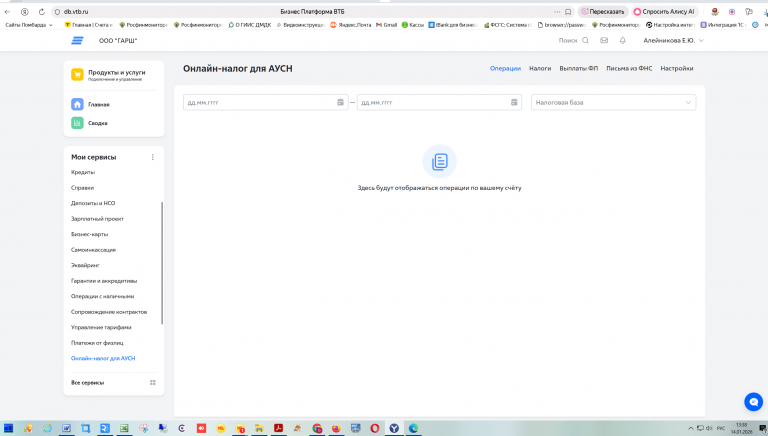This screenshot has height=436, width=768.
Task: Open Кредиты in Мои сервисы
Action: [83, 172]
